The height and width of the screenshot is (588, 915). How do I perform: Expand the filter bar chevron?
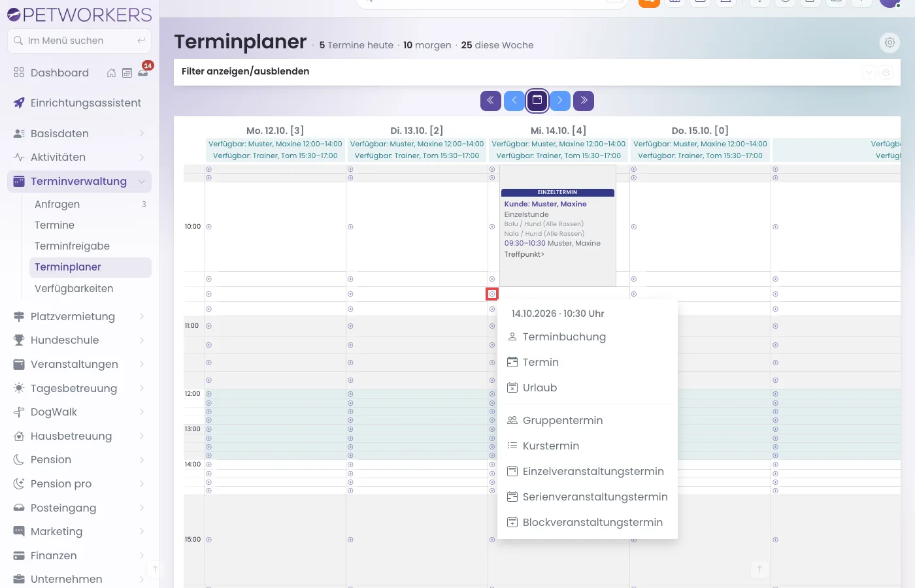[x=869, y=73]
